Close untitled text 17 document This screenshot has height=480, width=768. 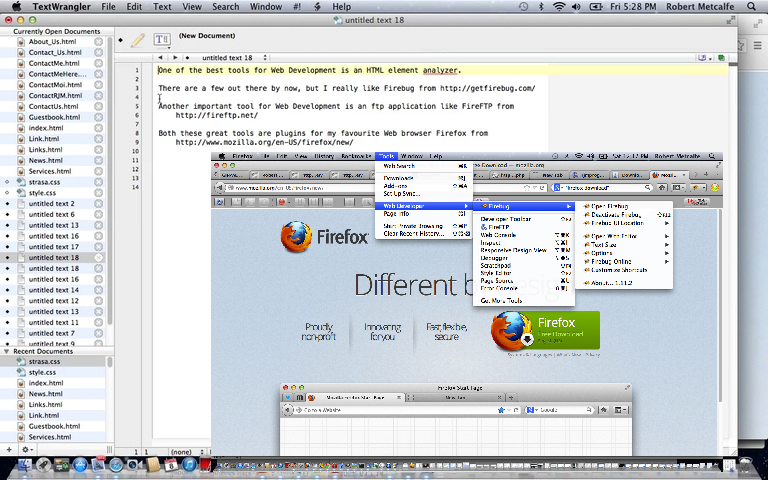pos(98,246)
